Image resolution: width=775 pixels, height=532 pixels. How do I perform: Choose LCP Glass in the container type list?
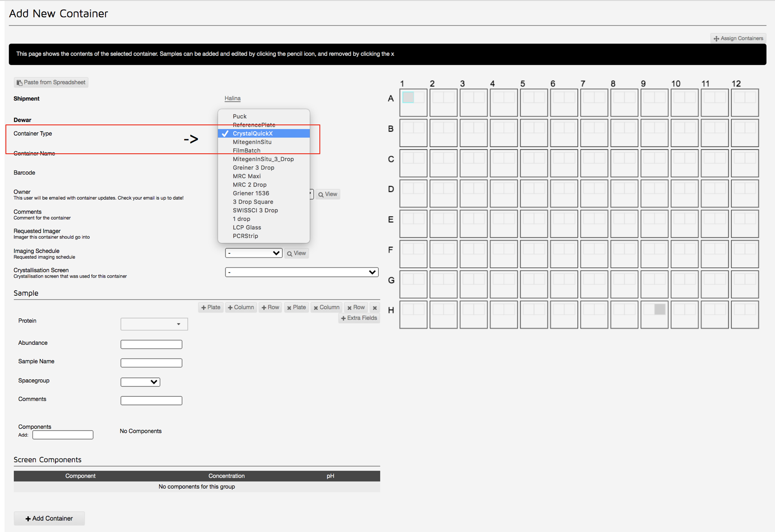pos(247,227)
